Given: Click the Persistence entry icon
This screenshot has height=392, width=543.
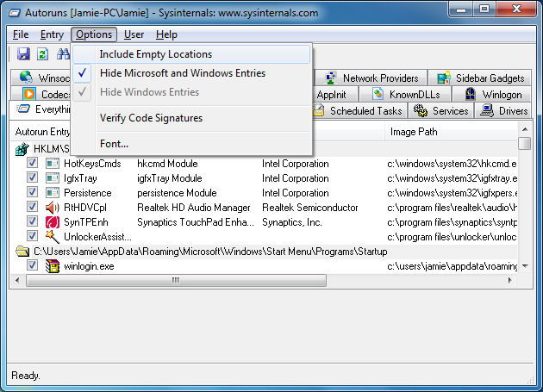Looking at the screenshot, I should click(x=53, y=192).
